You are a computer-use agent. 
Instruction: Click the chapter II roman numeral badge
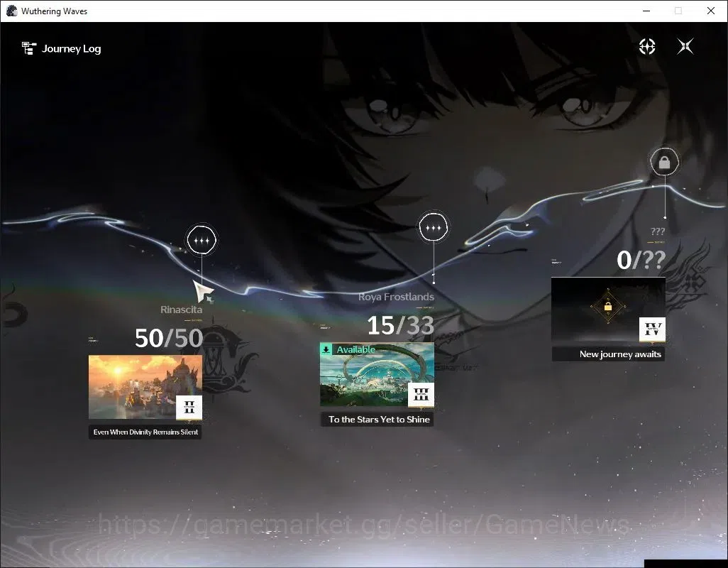[189, 408]
